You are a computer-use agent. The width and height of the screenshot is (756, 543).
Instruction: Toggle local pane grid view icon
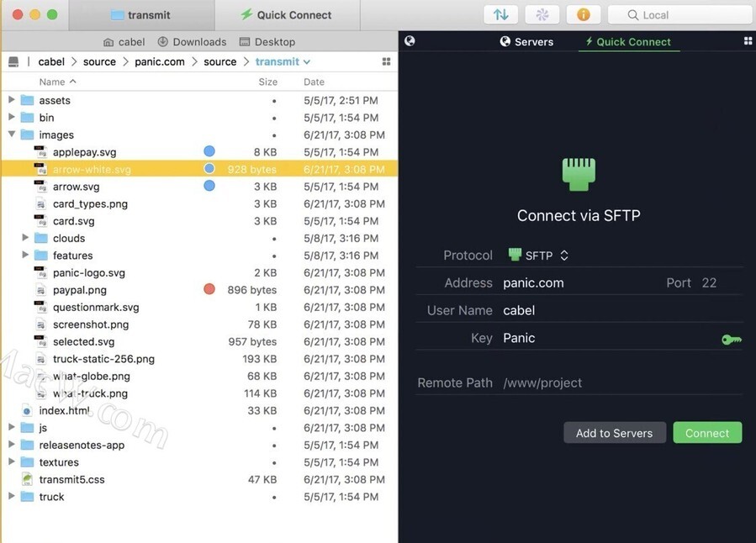point(386,61)
